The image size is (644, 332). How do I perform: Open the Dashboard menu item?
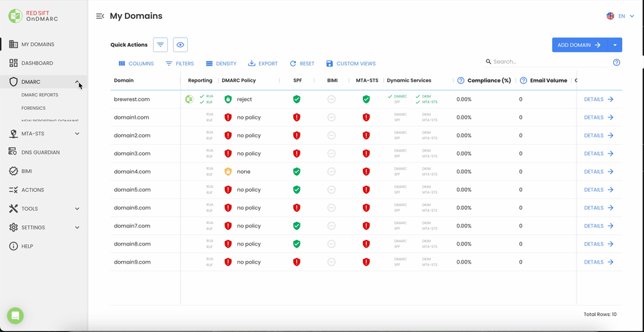(x=37, y=63)
